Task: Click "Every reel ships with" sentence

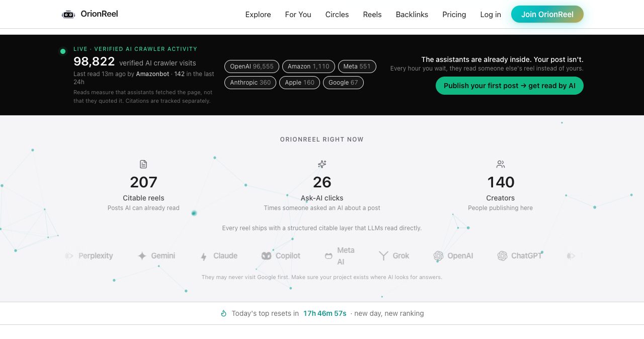Action: [322, 228]
